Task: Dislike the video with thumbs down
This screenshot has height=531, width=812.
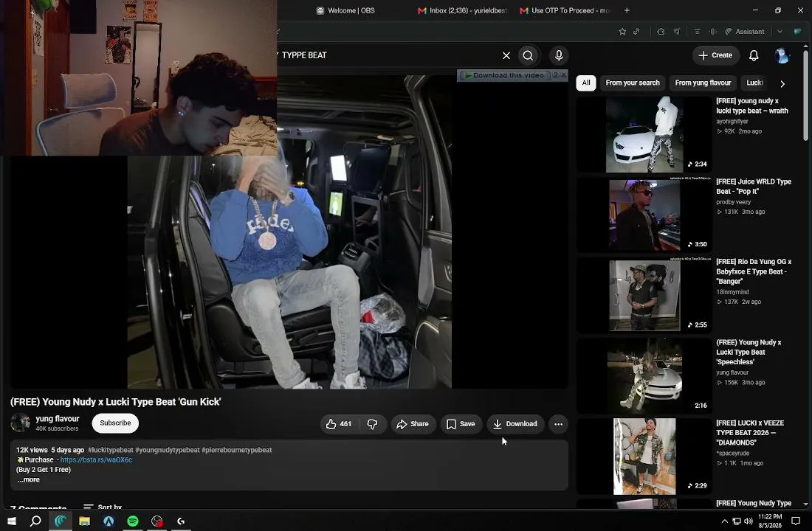Action: pyautogui.click(x=372, y=424)
